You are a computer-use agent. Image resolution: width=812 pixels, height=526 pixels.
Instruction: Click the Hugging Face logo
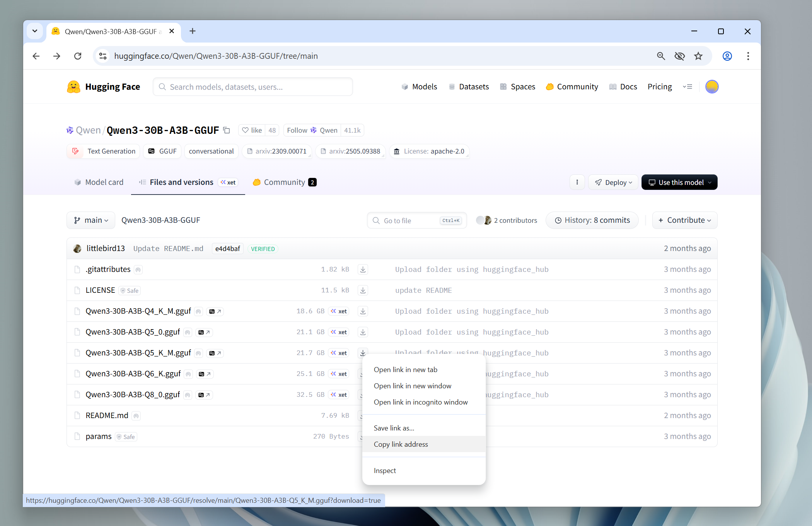[104, 87]
